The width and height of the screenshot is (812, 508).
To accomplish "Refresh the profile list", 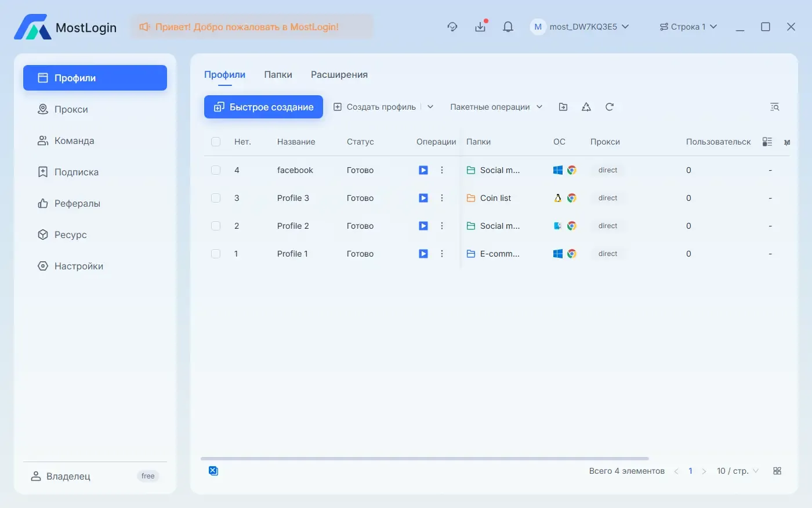I will pyautogui.click(x=610, y=107).
